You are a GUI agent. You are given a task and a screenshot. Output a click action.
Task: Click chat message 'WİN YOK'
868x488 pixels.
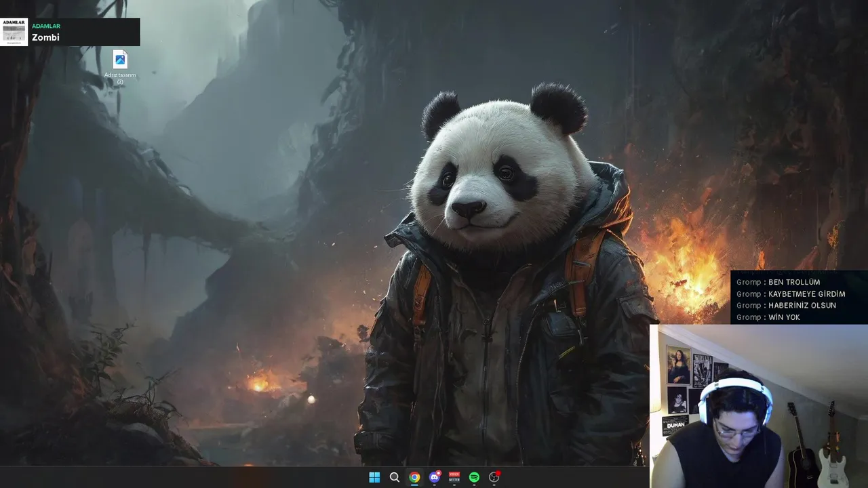[x=784, y=317]
